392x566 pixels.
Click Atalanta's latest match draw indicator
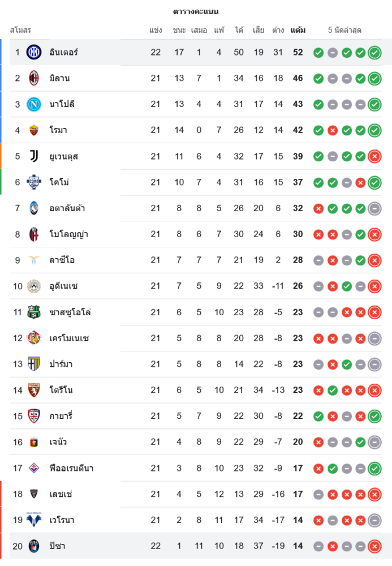click(374, 208)
